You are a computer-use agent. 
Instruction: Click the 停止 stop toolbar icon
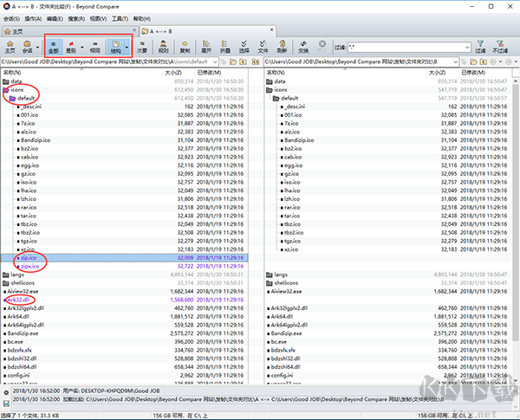pyautogui.click(x=322, y=47)
